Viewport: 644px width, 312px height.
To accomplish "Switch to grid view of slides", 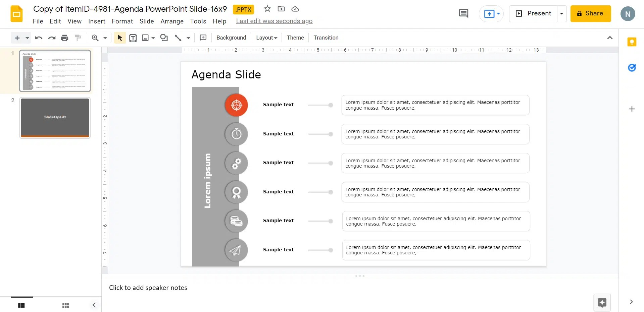I will coord(66,305).
